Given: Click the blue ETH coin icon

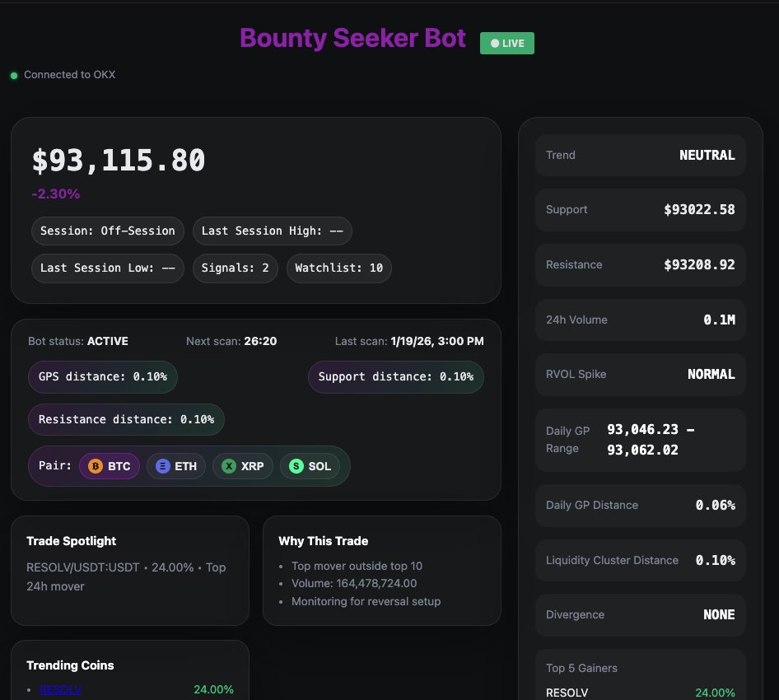Looking at the screenshot, I should [x=163, y=466].
